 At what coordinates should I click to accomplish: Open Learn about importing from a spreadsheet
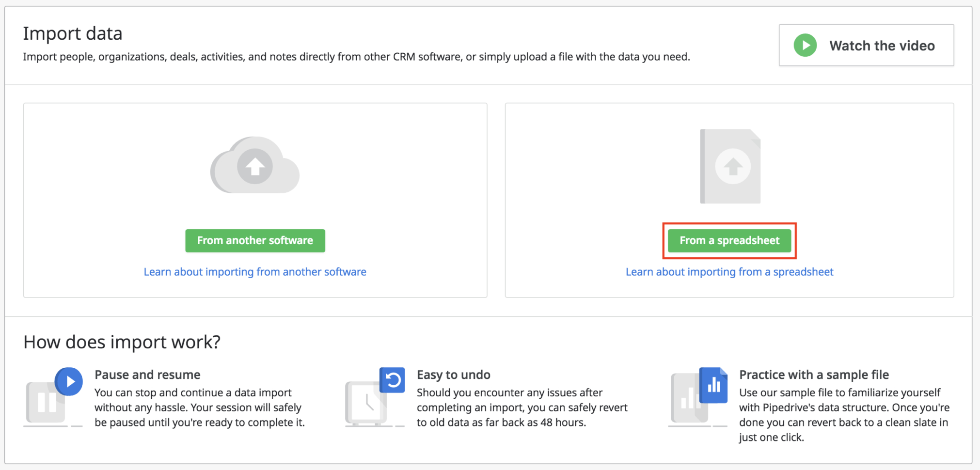tap(729, 272)
